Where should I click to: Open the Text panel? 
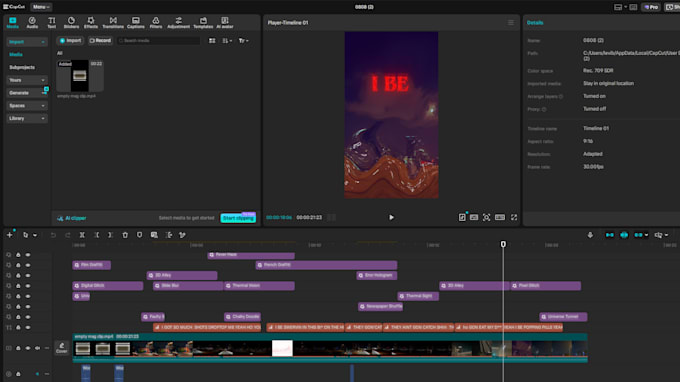pyautogui.click(x=52, y=23)
